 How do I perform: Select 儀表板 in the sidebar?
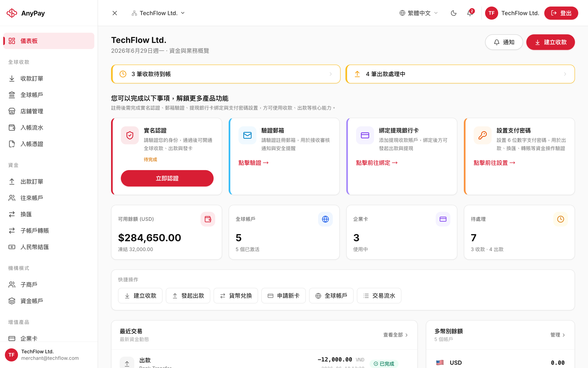coord(49,41)
